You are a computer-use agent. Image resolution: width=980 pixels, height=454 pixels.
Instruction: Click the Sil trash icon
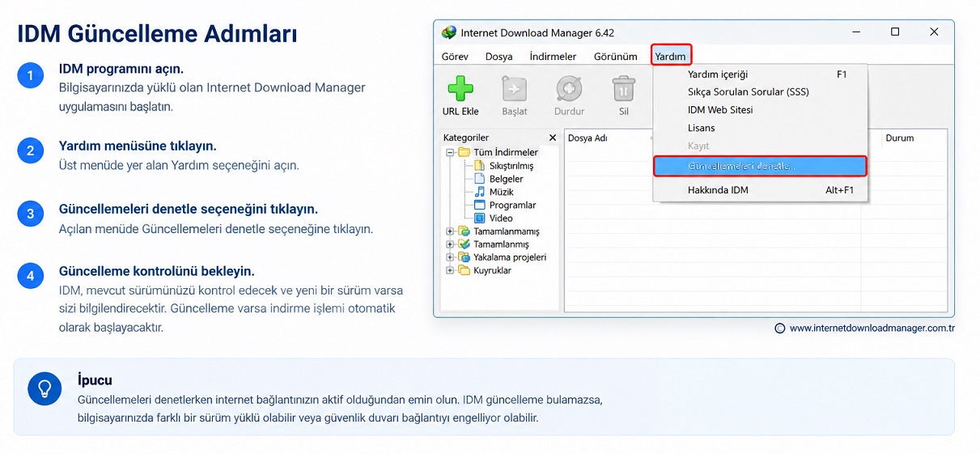click(x=623, y=88)
